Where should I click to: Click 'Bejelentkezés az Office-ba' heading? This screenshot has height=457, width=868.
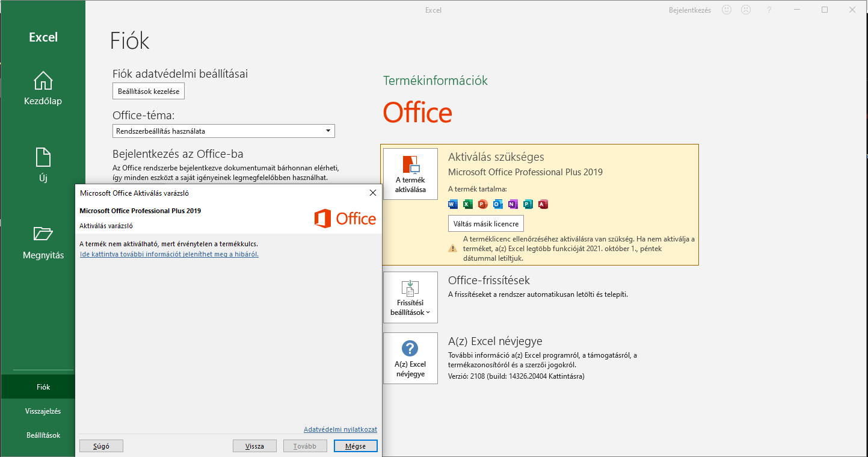pyautogui.click(x=178, y=154)
